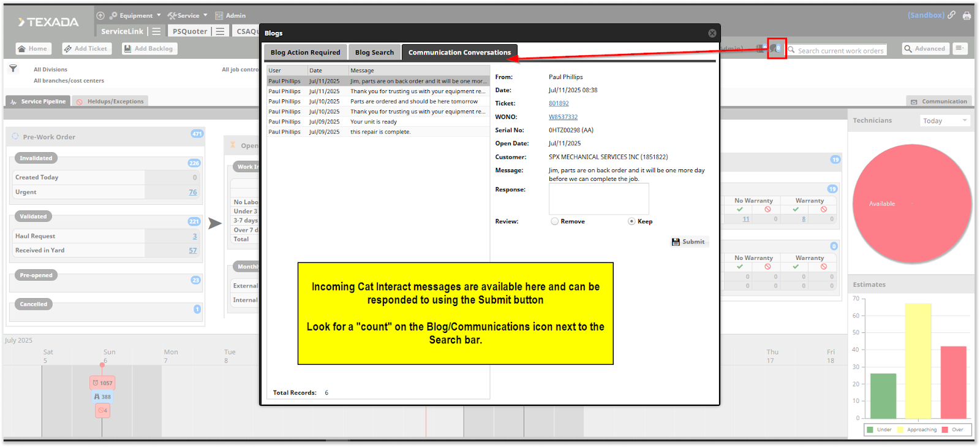
Task: Open the Service Pipeline tab
Action: click(x=38, y=101)
